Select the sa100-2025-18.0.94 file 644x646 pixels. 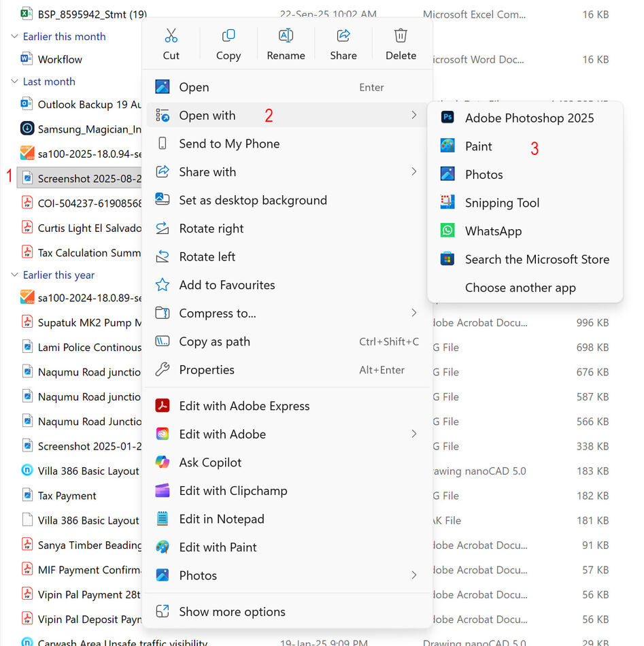[81, 154]
